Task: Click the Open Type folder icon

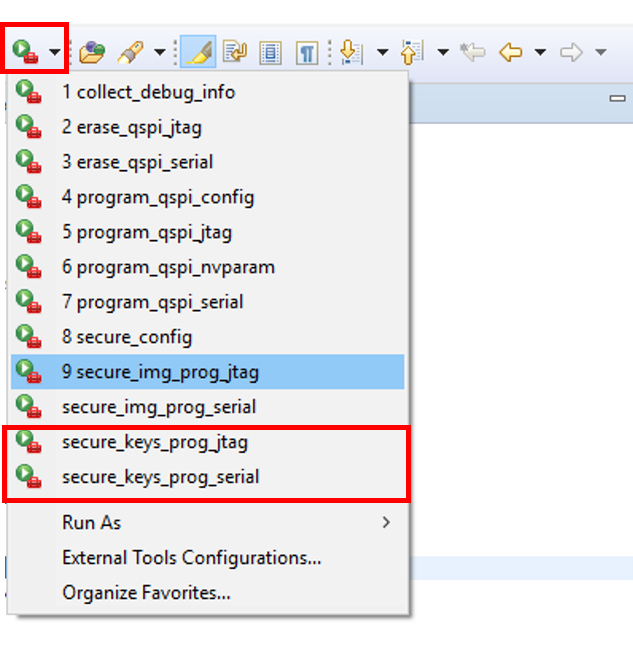Action: click(x=91, y=52)
